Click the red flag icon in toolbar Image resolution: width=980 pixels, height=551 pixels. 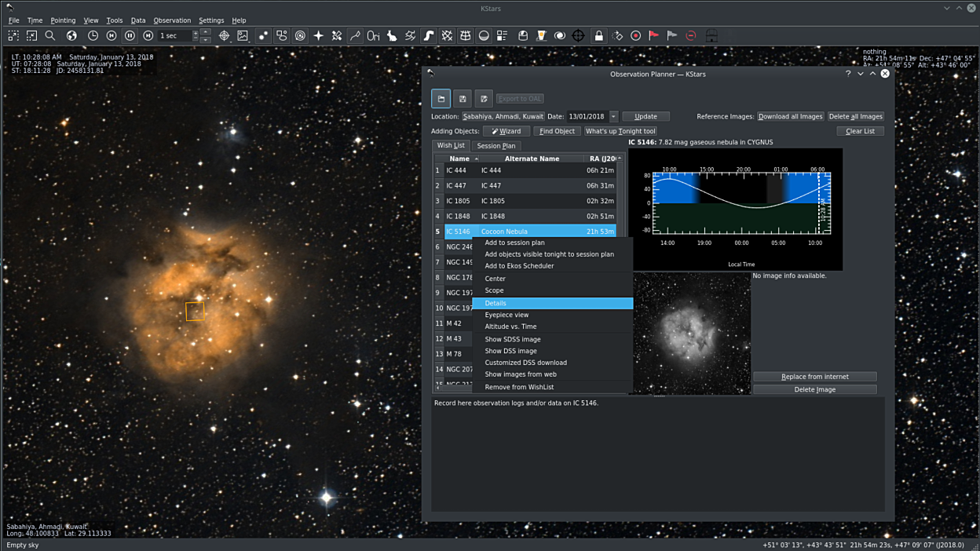point(653,35)
